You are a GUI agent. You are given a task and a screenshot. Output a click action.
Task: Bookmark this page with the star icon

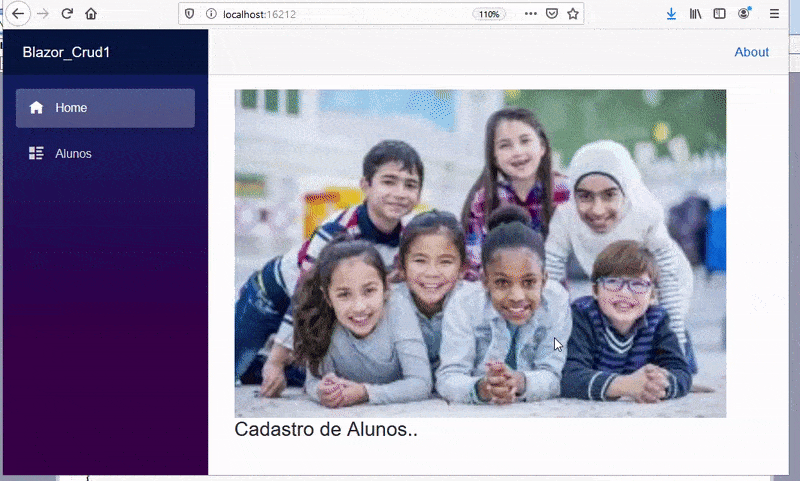[x=573, y=14]
